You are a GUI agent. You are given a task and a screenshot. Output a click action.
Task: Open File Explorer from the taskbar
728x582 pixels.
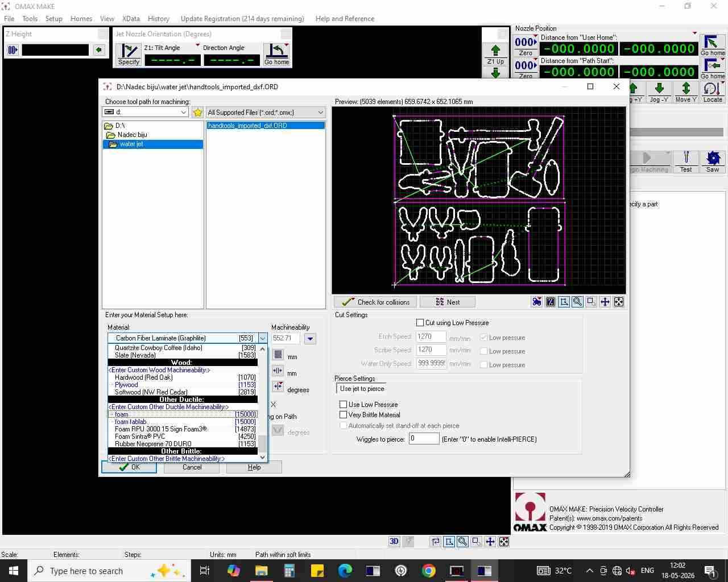[261, 571]
